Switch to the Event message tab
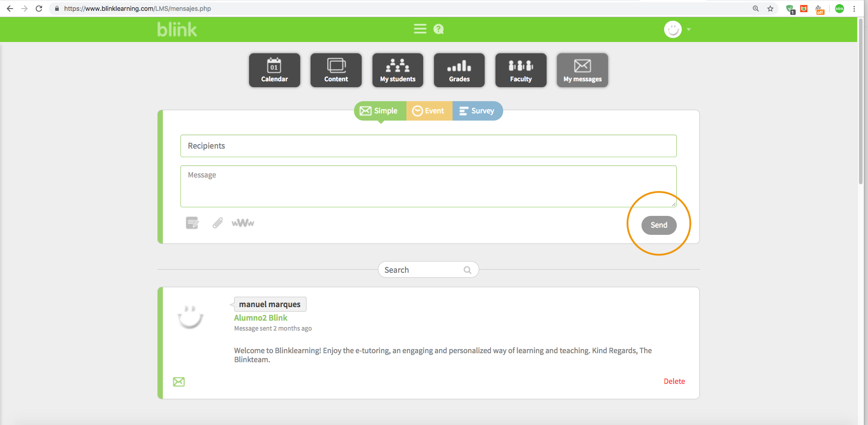Viewport: 868px width, 425px height. tap(429, 111)
